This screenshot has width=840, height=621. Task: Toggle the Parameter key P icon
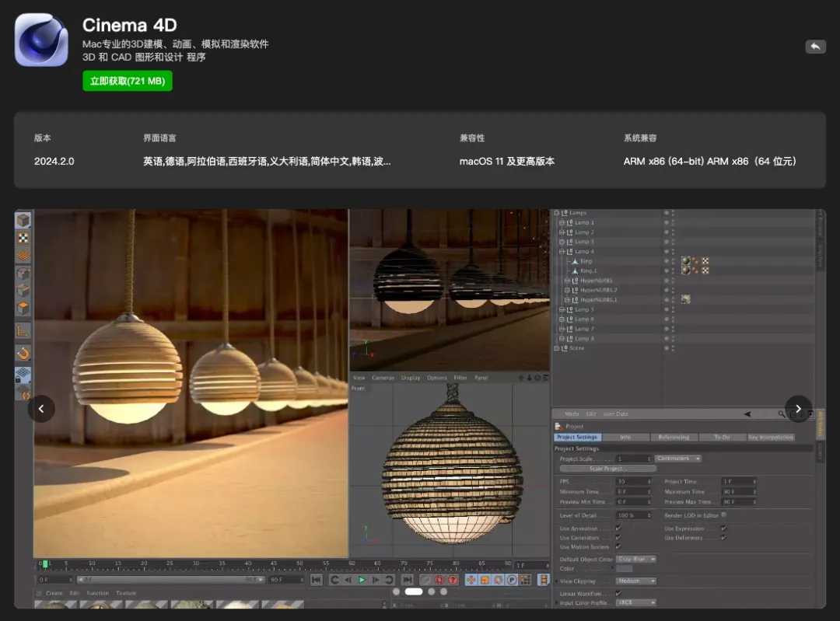coord(512,580)
